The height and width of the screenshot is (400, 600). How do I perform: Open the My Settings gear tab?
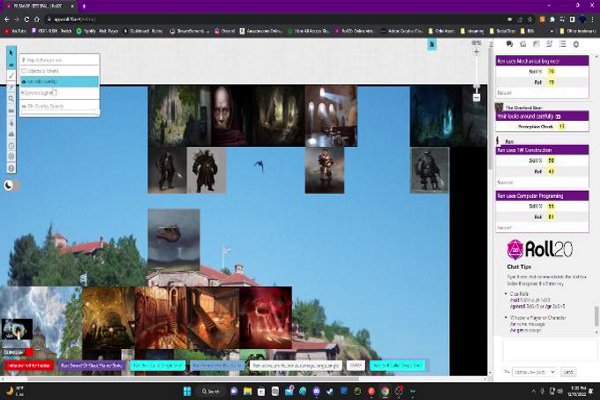coord(576,44)
